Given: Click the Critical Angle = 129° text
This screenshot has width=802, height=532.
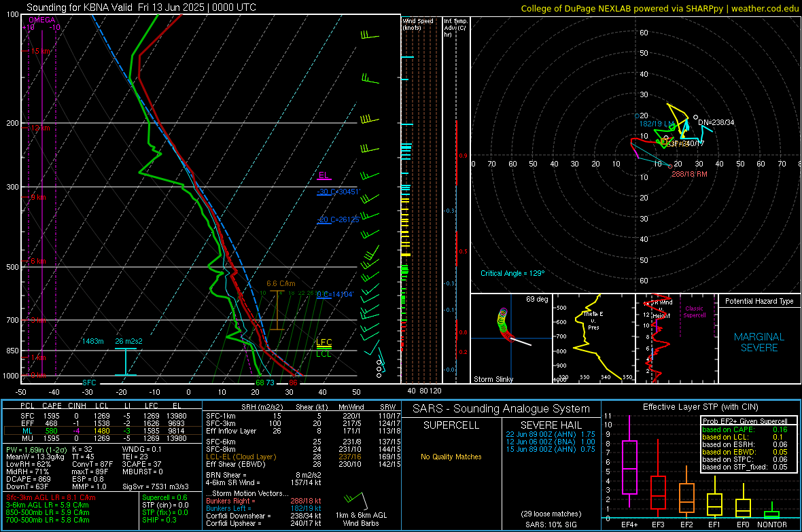Looking at the screenshot, I should click(512, 273).
